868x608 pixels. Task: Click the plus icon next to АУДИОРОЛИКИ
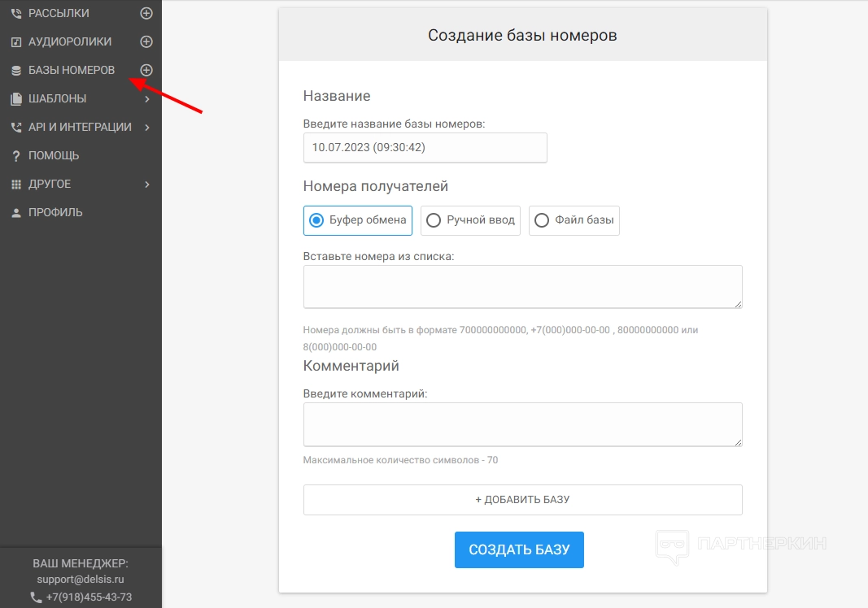click(x=146, y=41)
